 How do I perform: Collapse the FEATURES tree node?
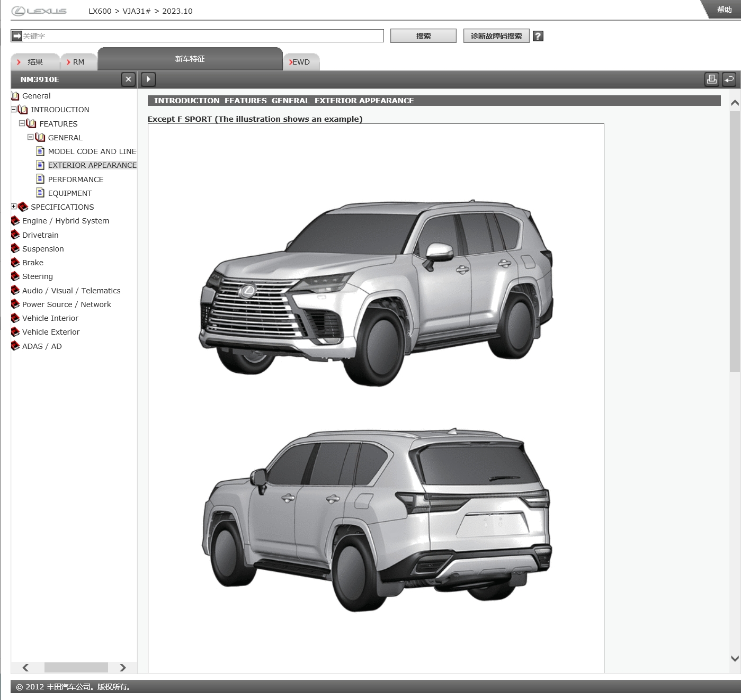22,123
